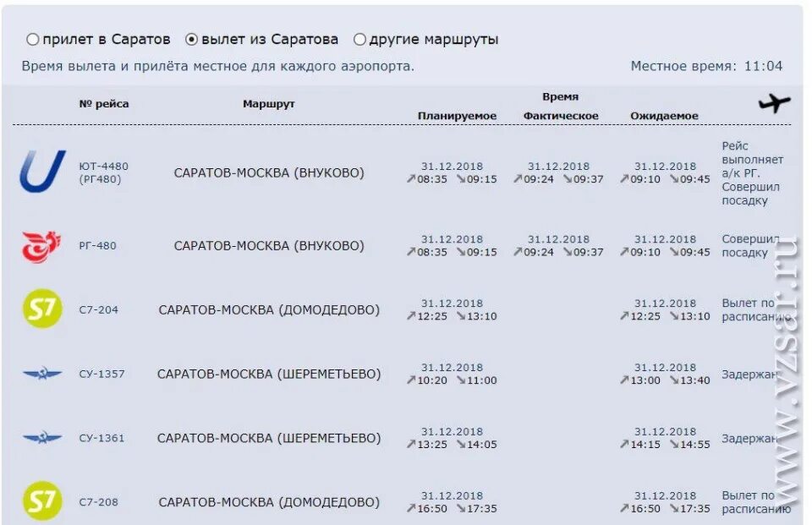The height and width of the screenshot is (525, 812).
Task: Click the 'Ожидаемое' time column header
Action: pyautogui.click(x=664, y=116)
